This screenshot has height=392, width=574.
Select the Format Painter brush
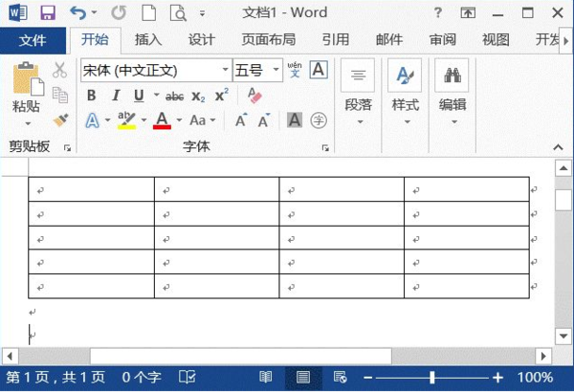tap(61, 120)
